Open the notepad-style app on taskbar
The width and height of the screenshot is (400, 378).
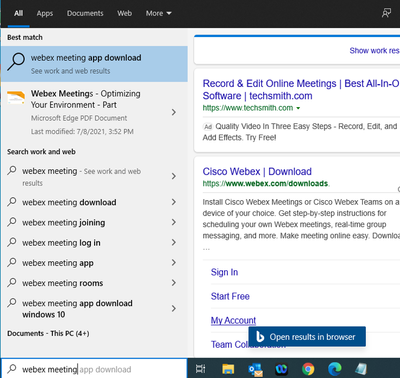click(x=361, y=369)
